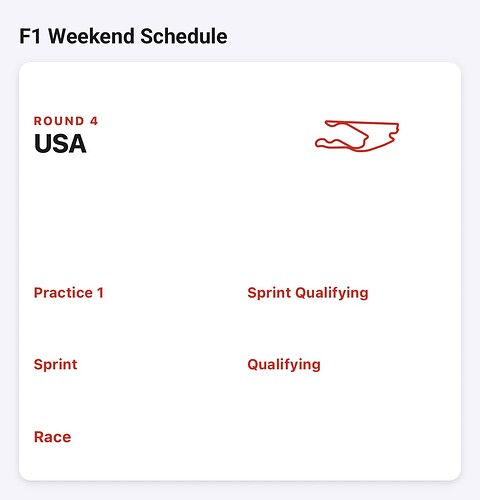Tap the Sprint text under Practice 1
Image resolution: width=480 pixels, height=500 pixels.
coord(55,365)
